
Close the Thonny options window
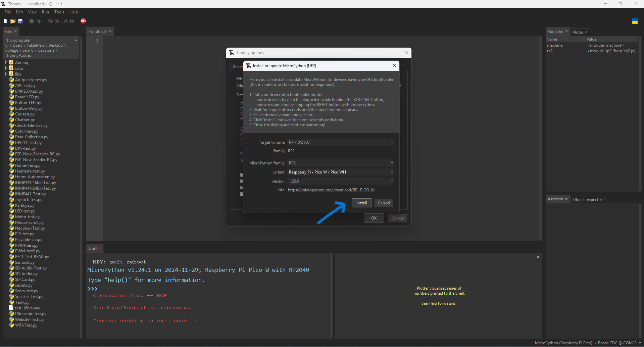pos(406,52)
